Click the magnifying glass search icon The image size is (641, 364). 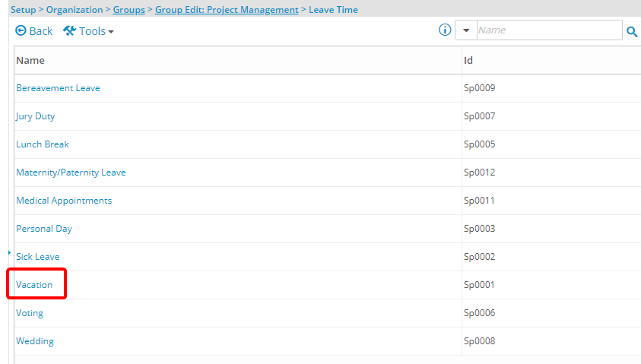click(632, 31)
